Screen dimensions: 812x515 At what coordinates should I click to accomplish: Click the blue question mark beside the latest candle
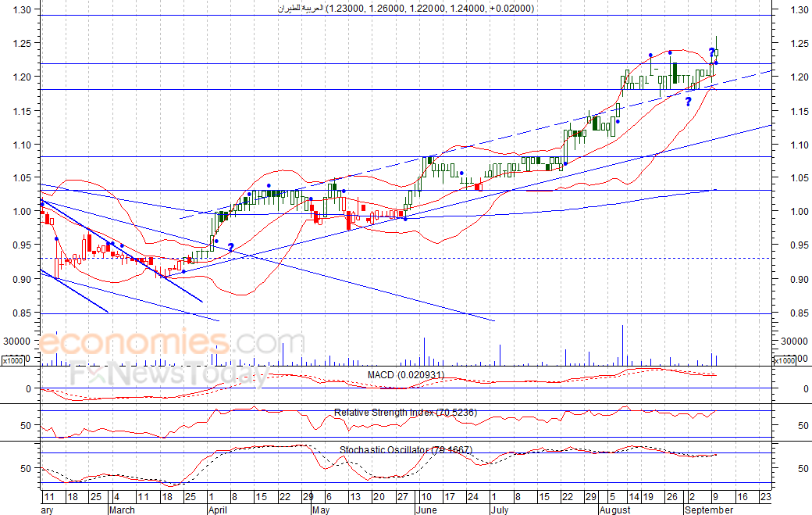(712, 52)
